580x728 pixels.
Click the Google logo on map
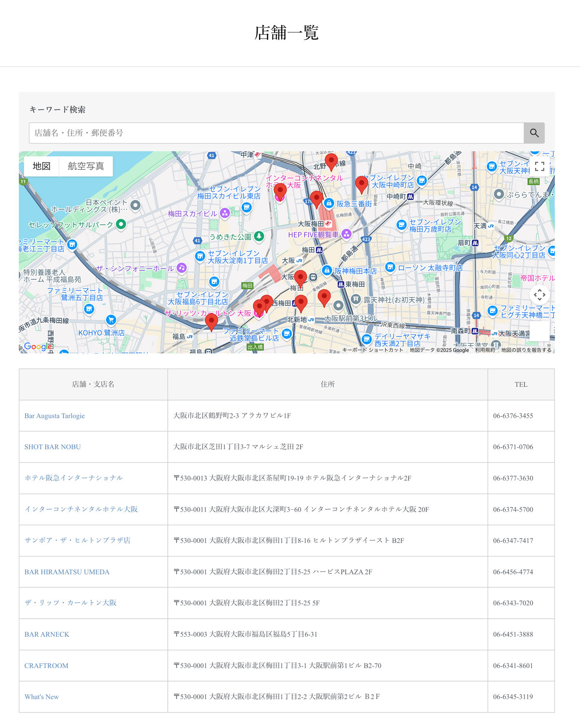tap(37, 346)
